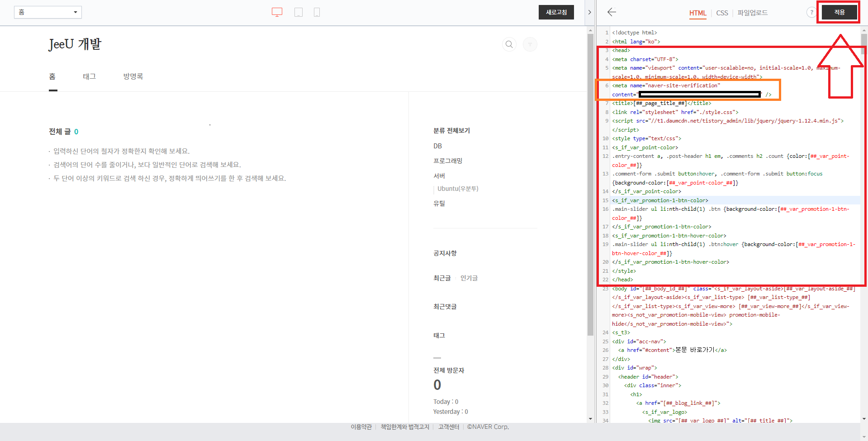Click code line <s_if_var_promotion-1-btn-color> on line 15

coord(660,200)
